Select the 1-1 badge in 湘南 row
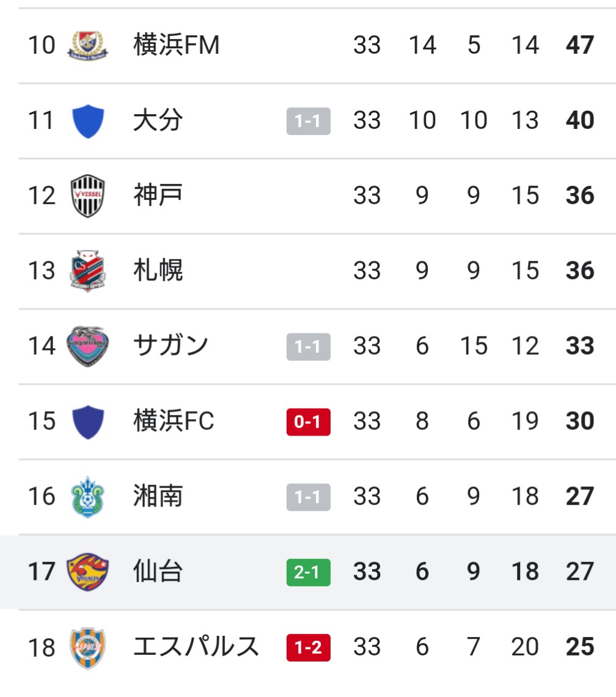Screen dimensions: 616x697 pos(308,497)
